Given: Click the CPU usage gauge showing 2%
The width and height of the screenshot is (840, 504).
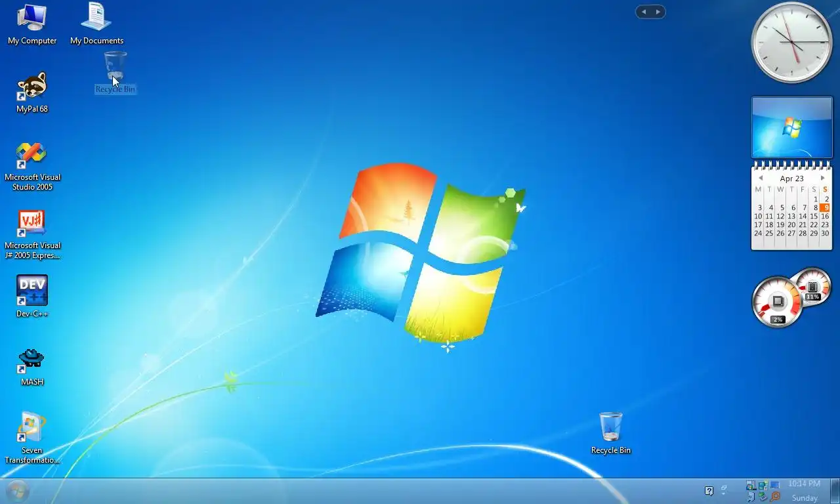Looking at the screenshot, I should click(x=778, y=302).
